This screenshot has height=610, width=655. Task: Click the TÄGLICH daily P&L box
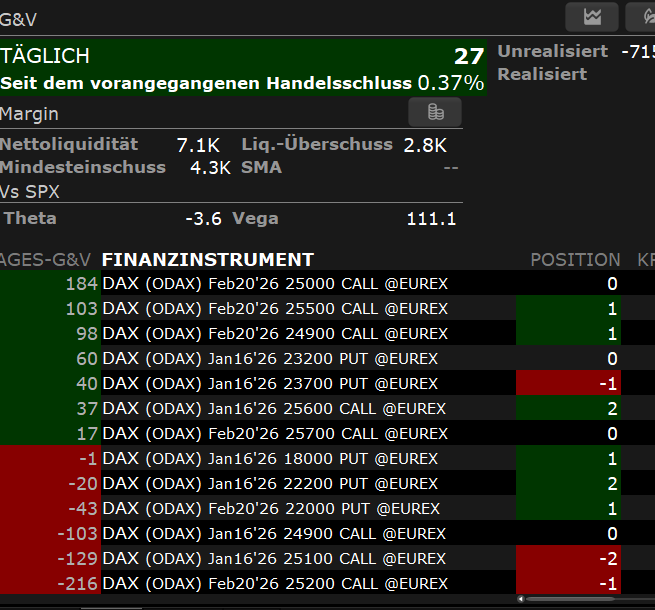(242, 68)
